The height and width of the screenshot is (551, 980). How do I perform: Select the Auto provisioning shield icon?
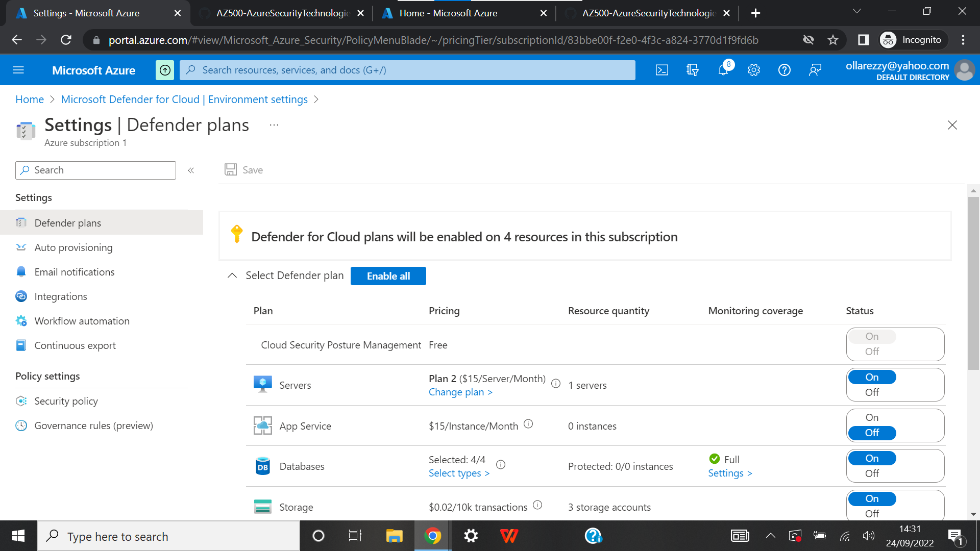pyautogui.click(x=21, y=247)
